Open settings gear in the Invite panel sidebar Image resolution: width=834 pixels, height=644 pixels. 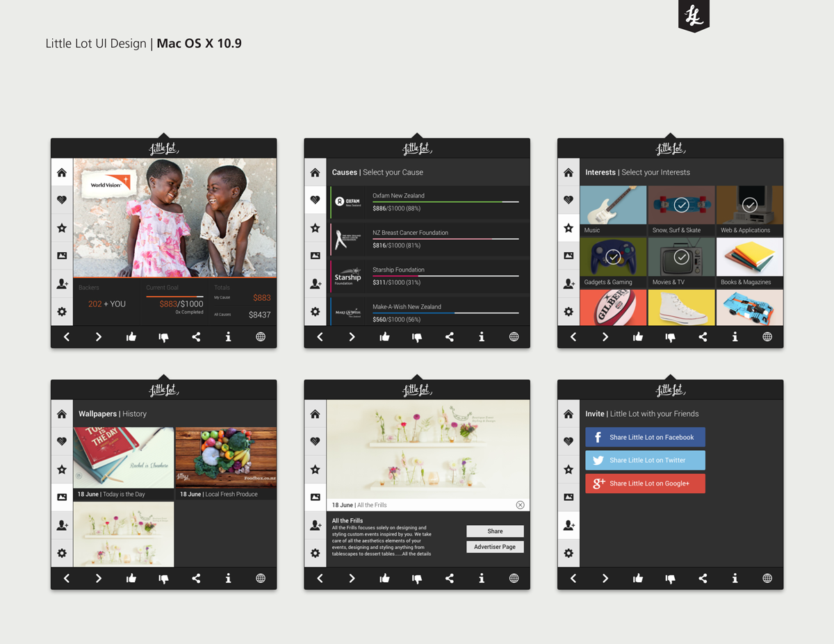coord(569,553)
